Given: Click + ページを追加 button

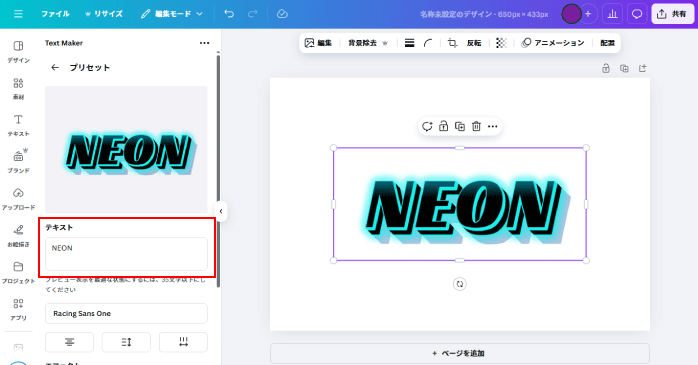Looking at the screenshot, I should tap(460, 353).
